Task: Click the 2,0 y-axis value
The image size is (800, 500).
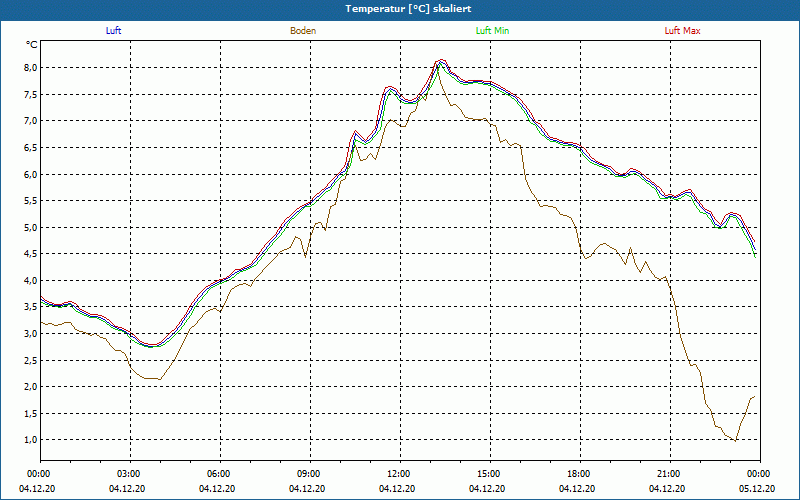Action: [31, 387]
